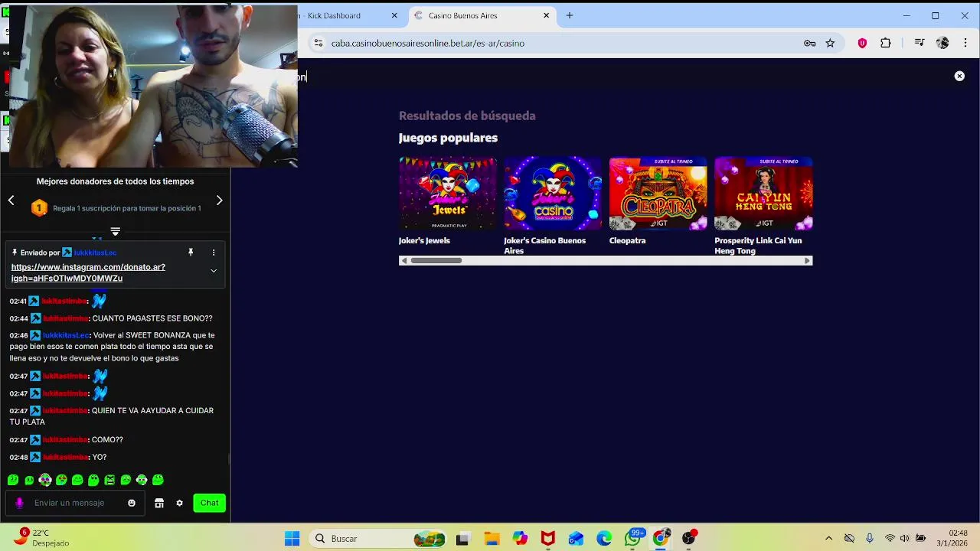
Task: Click the 'Cleopatra' game title text
Action: coord(628,240)
